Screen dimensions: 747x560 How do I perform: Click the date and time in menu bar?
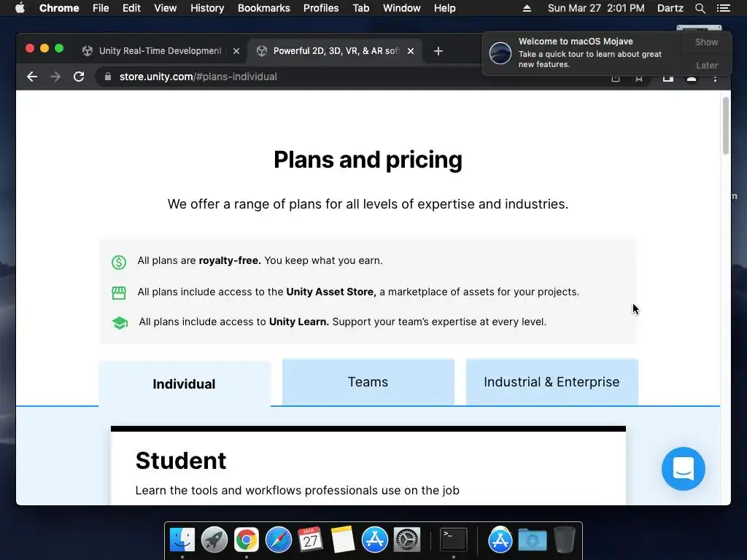click(596, 8)
